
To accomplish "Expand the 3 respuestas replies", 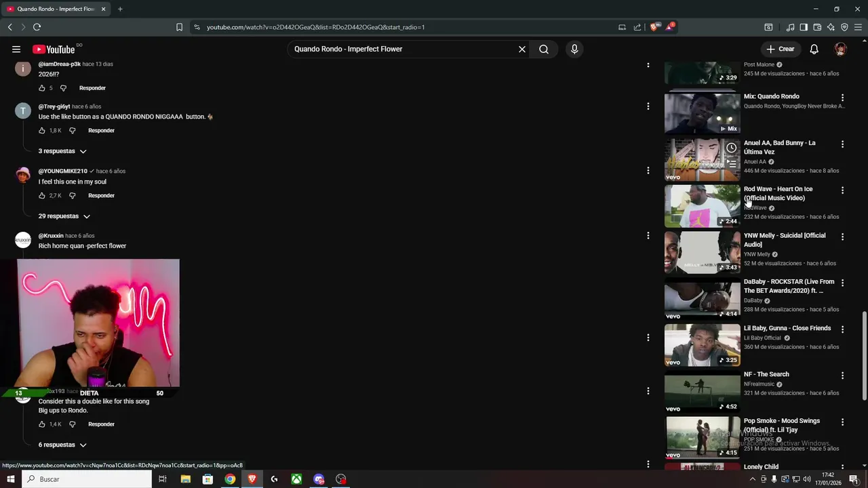I will coord(62,151).
